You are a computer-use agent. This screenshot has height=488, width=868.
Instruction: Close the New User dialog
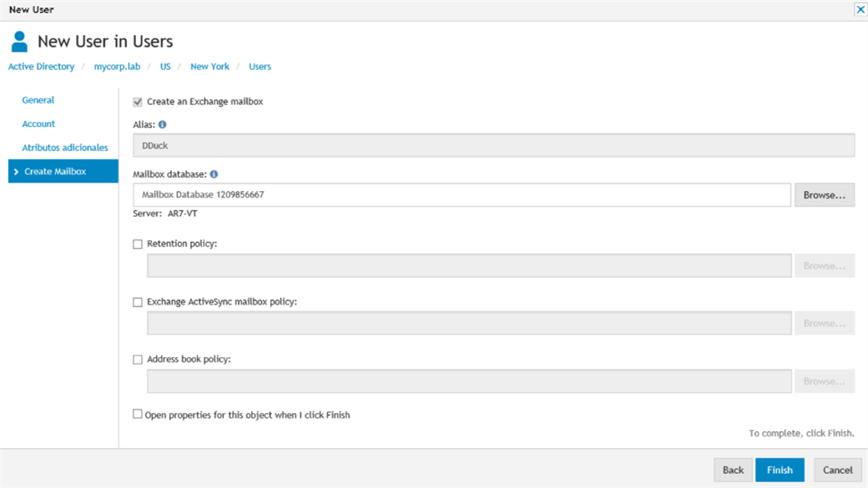click(x=860, y=9)
